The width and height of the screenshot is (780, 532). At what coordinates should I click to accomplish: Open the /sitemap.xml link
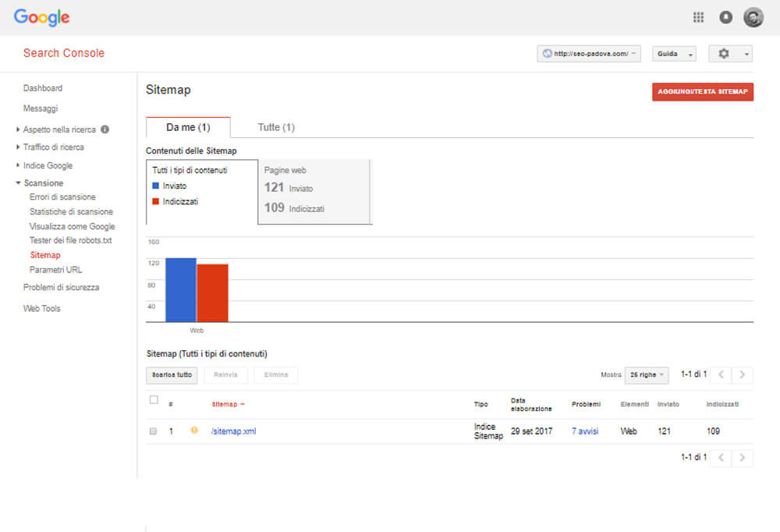click(x=233, y=431)
